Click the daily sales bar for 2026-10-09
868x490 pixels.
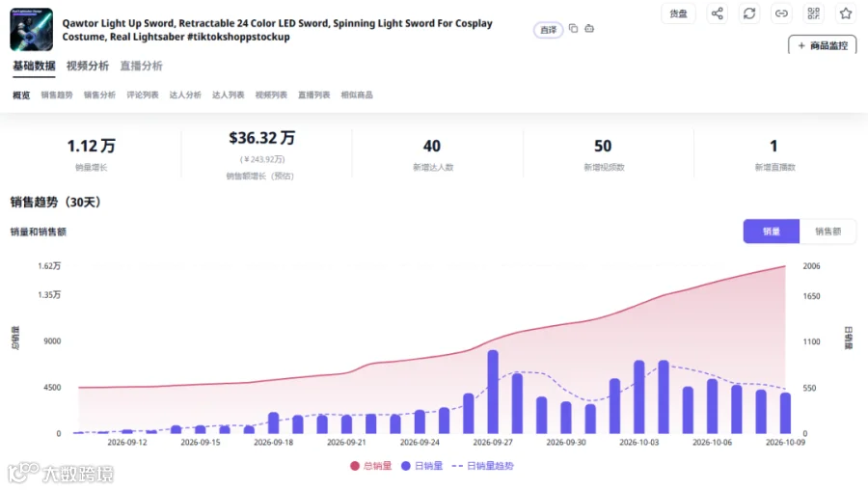click(785, 413)
